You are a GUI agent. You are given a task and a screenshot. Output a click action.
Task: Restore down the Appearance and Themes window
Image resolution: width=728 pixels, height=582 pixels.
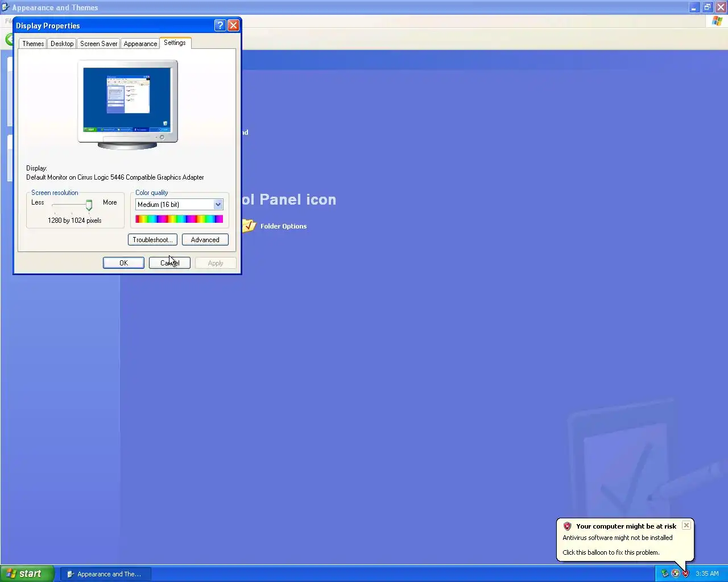tap(708, 7)
